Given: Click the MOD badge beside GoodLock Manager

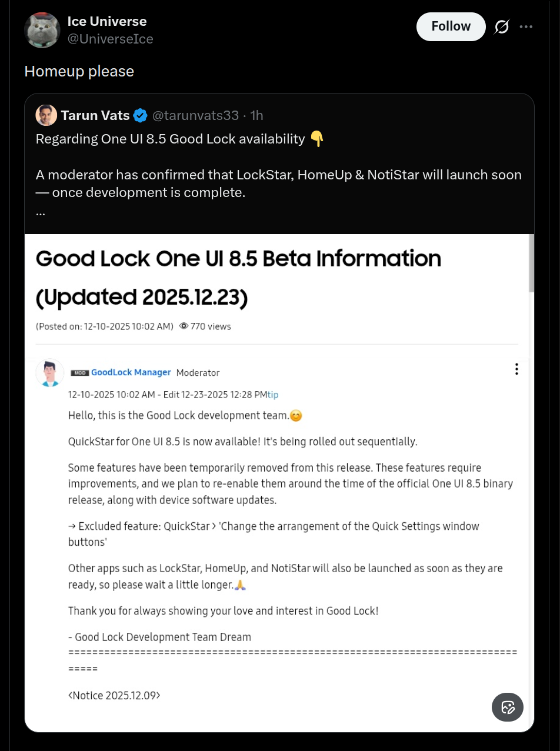Looking at the screenshot, I should pyautogui.click(x=80, y=372).
